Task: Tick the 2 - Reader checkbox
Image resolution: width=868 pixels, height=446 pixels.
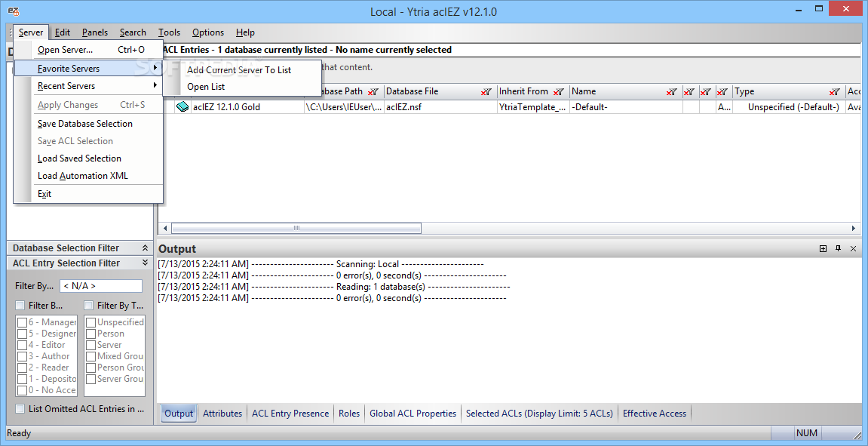Action: 22,368
